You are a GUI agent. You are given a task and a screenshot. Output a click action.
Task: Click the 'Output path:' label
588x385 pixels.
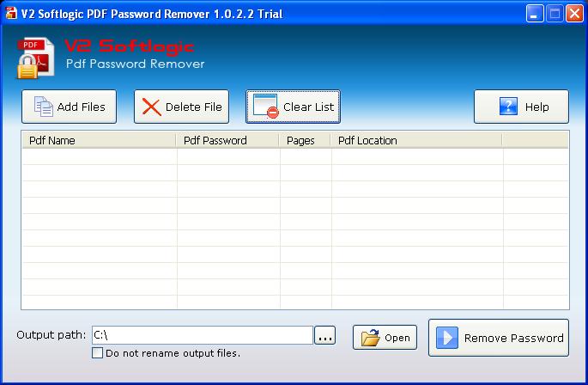52,334
